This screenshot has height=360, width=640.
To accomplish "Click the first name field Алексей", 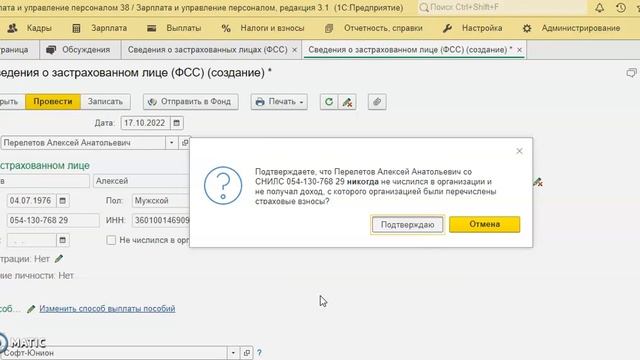I will pos(142,181).
